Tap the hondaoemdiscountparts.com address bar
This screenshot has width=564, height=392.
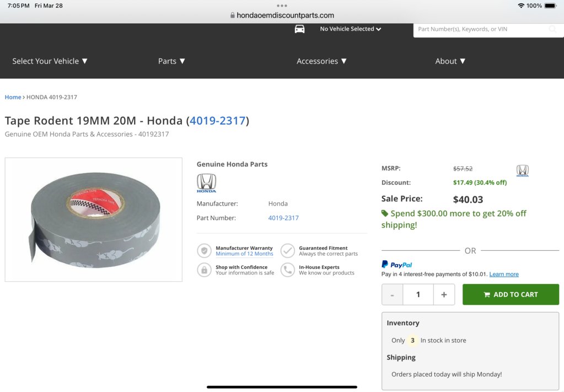(x=282, y=15)
